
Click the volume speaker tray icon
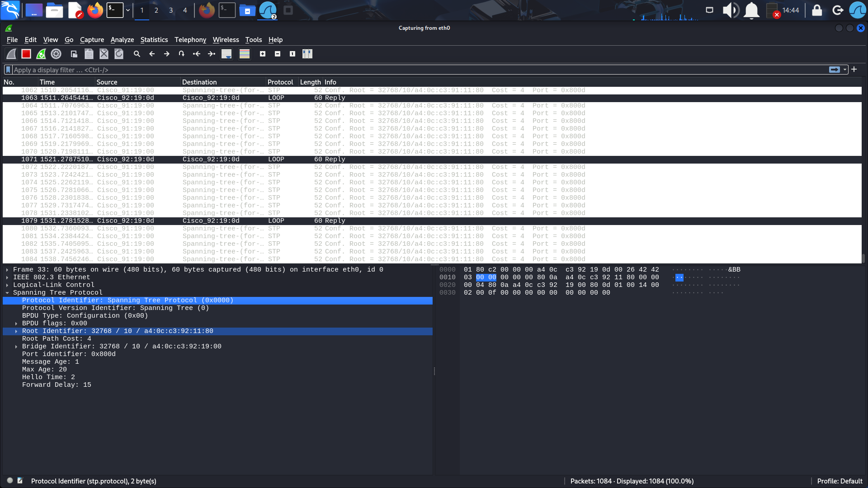pyautogui.click(x=730, y=10)
